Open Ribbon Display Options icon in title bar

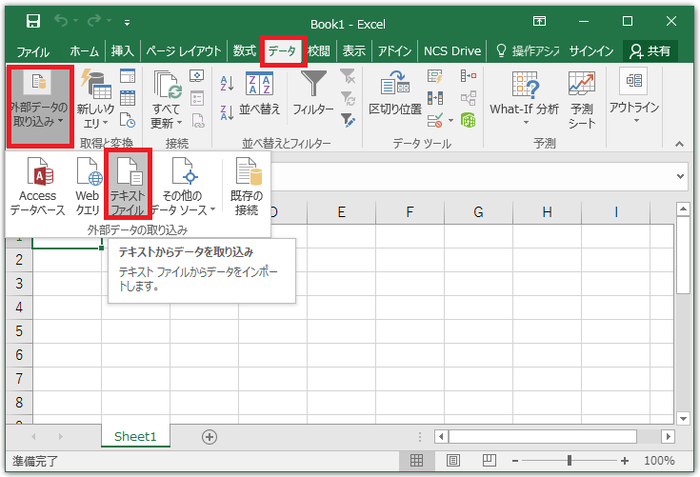539,21
